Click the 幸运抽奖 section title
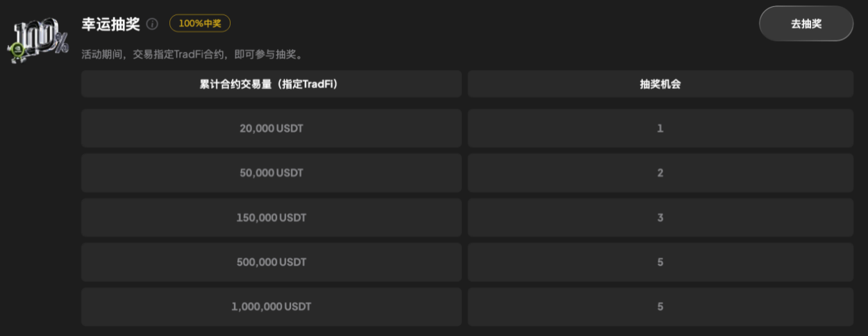 (x=110, y=24)
